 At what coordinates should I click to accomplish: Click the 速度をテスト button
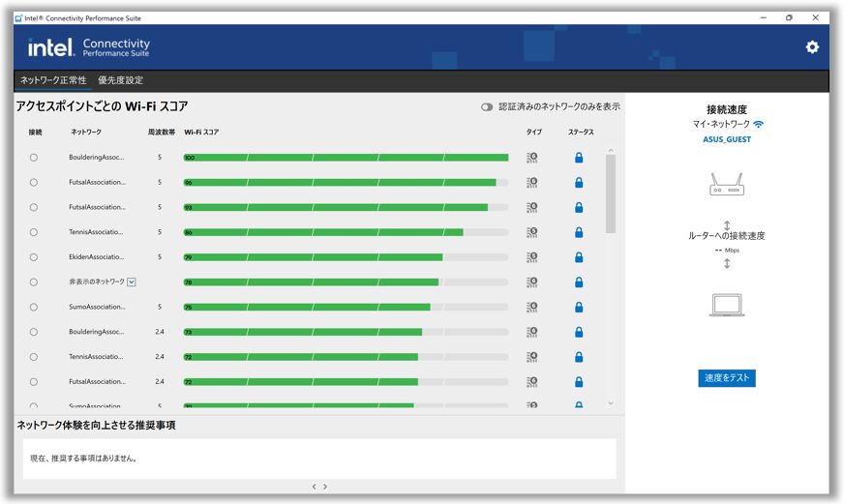(x=727, y=377)
